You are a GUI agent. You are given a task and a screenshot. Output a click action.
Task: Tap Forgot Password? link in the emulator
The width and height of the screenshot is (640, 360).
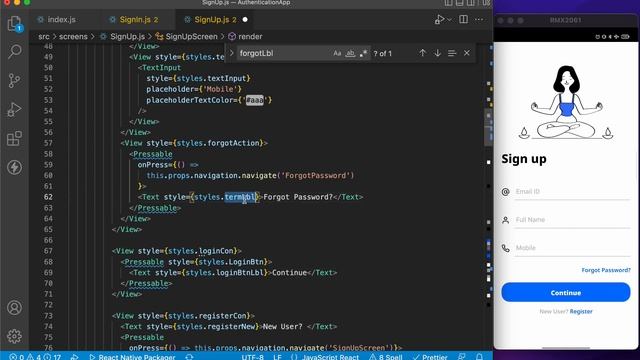click(x=606, y=270)
